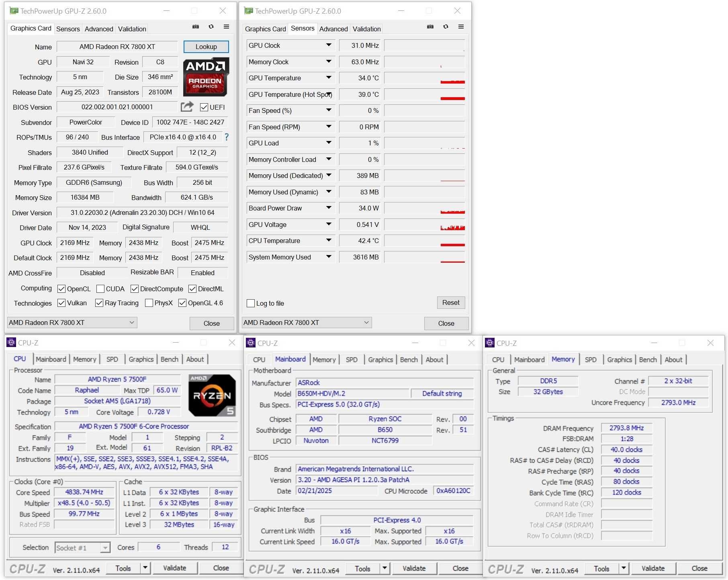This screenshot has height=580, width=728.
Task: Click the Reset button in Sensors window
Action: click(451, 302)
